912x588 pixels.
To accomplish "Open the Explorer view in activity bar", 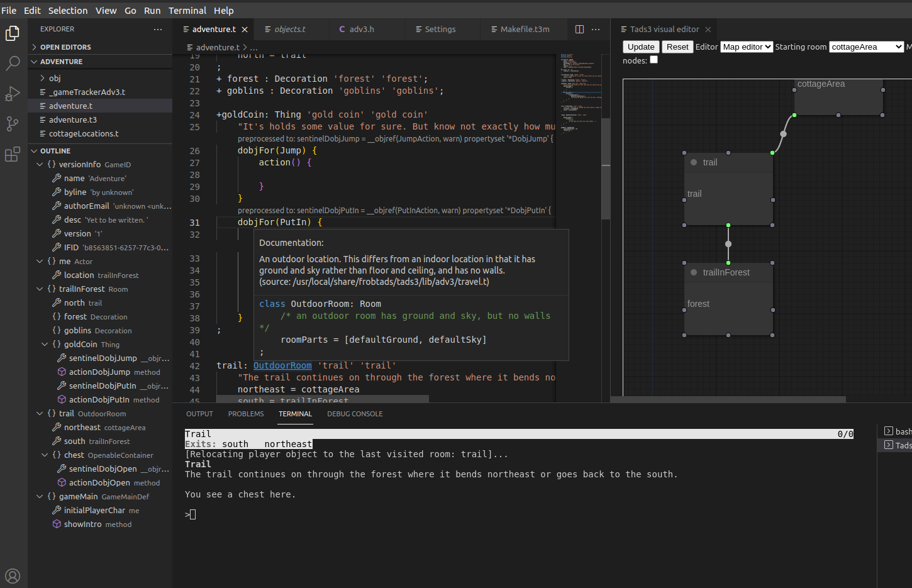I will (13, 33).
